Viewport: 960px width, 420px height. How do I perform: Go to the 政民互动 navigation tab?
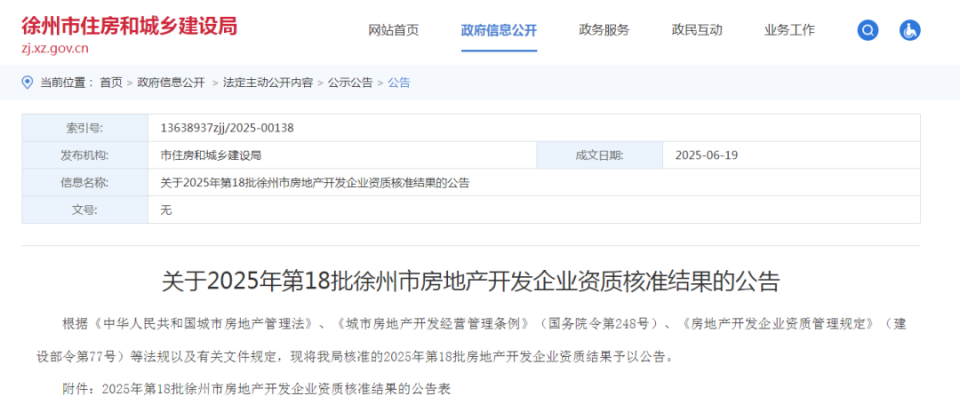(697, 30)
